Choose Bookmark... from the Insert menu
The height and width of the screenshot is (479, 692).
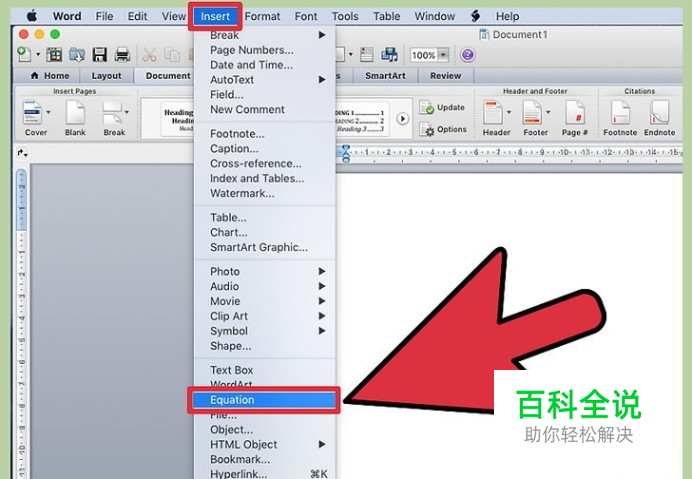click(x=265, y=460)
